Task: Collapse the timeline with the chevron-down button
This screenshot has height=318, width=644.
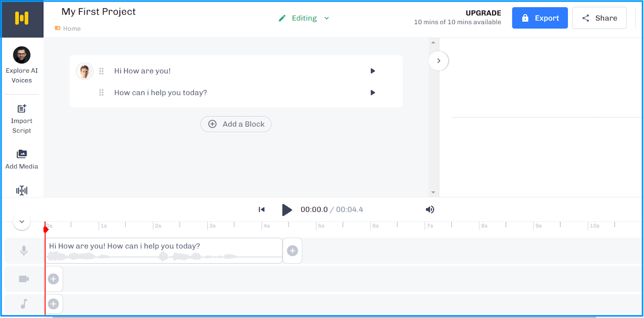Action: pos(22,222)
